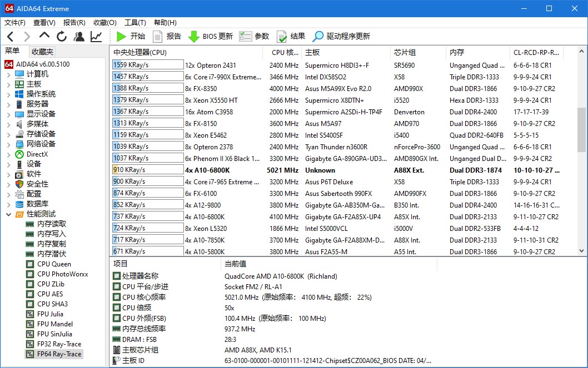Image resolution: width=588 pixels, height=368 pixels.
Task: Collapse the 性能测试 tree branch
Action: [x=9, y=214]
